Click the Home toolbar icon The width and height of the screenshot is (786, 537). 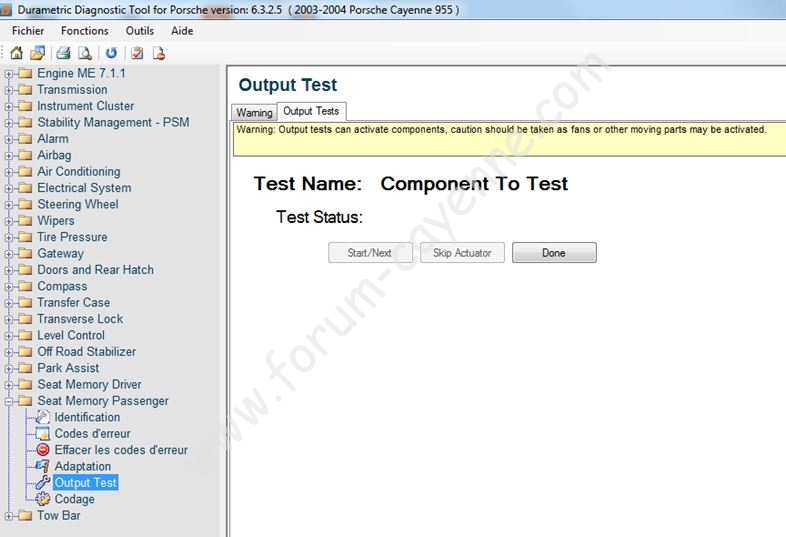click(17, 53)
